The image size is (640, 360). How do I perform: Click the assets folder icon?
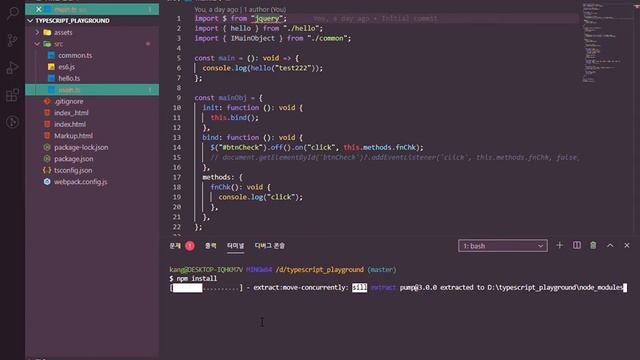[x=47, y=32]
